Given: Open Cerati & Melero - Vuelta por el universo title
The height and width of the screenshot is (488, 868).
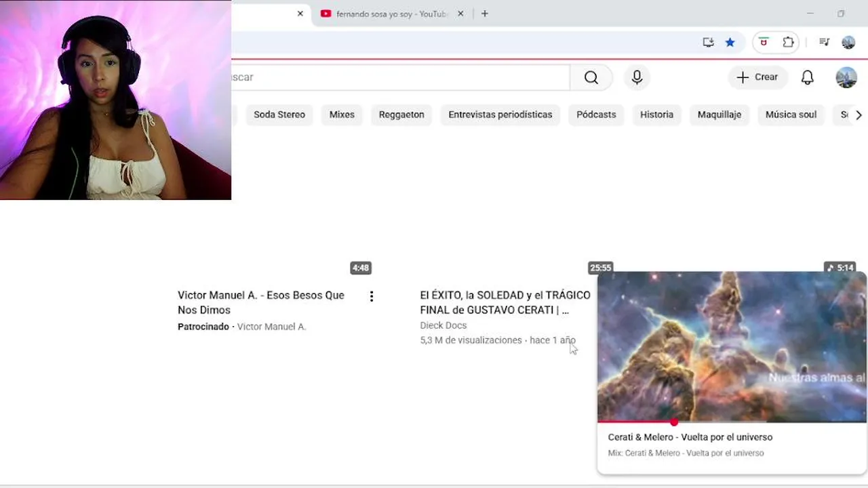Looking at the screenshot, I should 690,437.
